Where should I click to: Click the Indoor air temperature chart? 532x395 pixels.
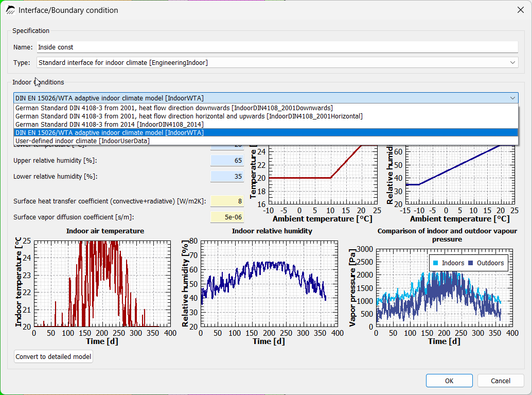tap(102, 284)
